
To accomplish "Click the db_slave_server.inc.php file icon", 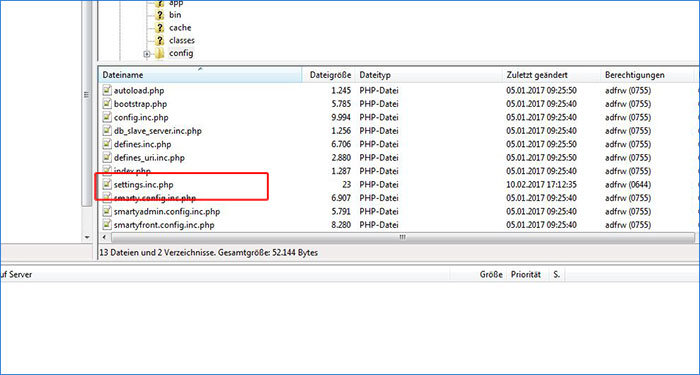I will (106, 131).
